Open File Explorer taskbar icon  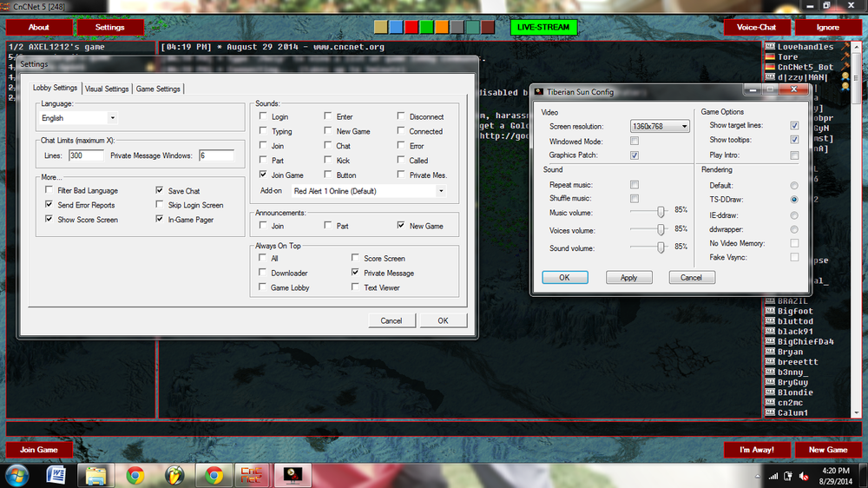pos(95,475)
